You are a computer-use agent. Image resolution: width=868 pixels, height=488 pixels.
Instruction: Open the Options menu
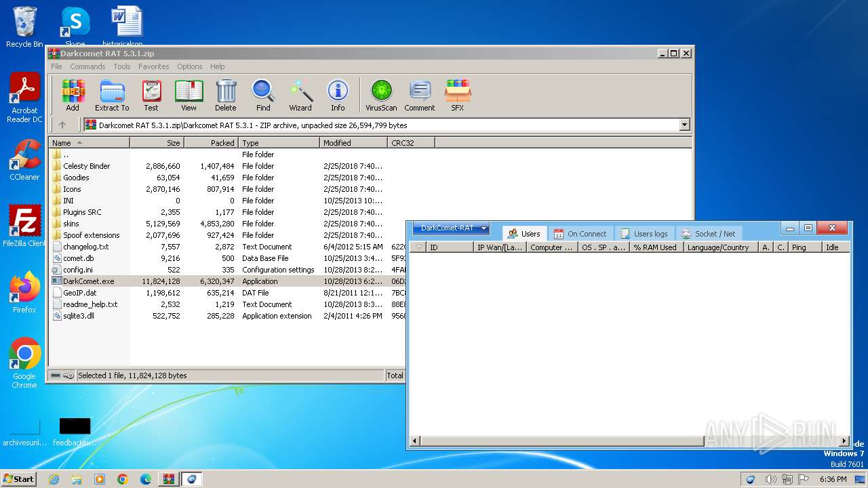[190, 66]
